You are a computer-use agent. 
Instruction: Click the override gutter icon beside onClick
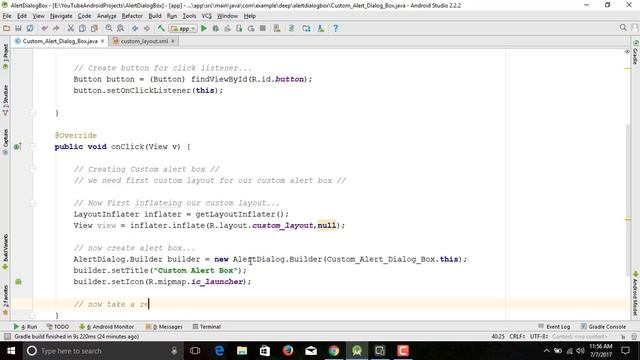(17, 147)
